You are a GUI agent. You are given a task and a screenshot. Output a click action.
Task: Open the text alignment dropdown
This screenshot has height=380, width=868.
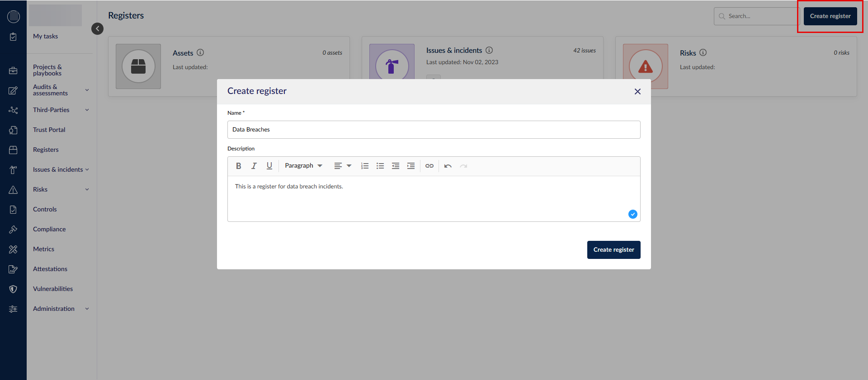pos(343,166)
